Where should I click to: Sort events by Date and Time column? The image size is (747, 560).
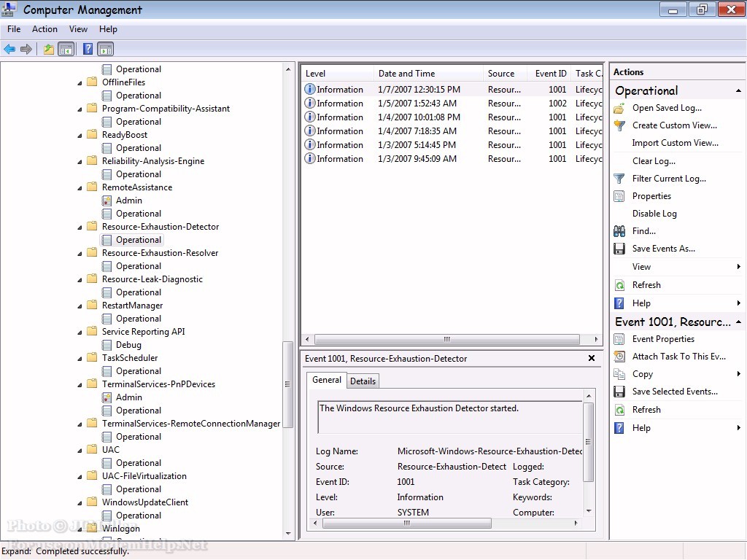427,74
